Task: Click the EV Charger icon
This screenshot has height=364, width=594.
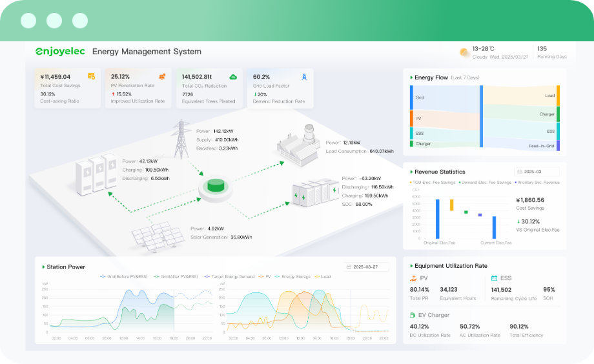Action: click(413, 315)
